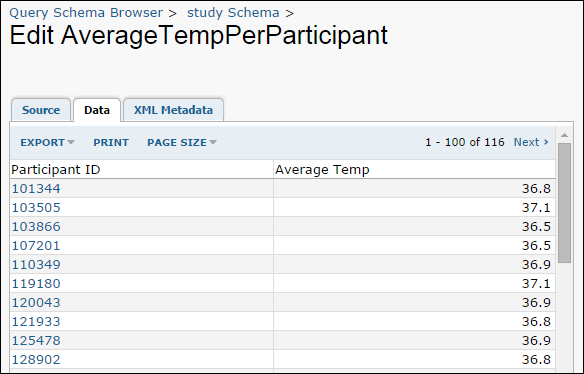Open participant 128902 link
Screen dimensions: 584x374
[x=36, y=359]
